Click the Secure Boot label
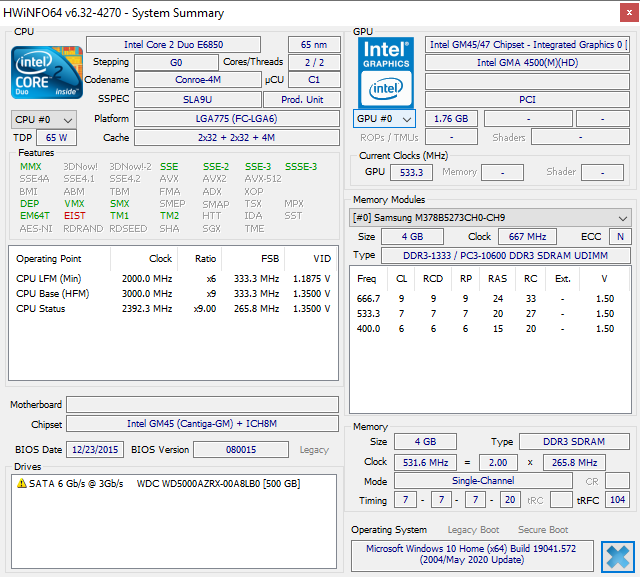Image resolution: width=640 pixels, height=577 pixels. click(x=543, y=530)
